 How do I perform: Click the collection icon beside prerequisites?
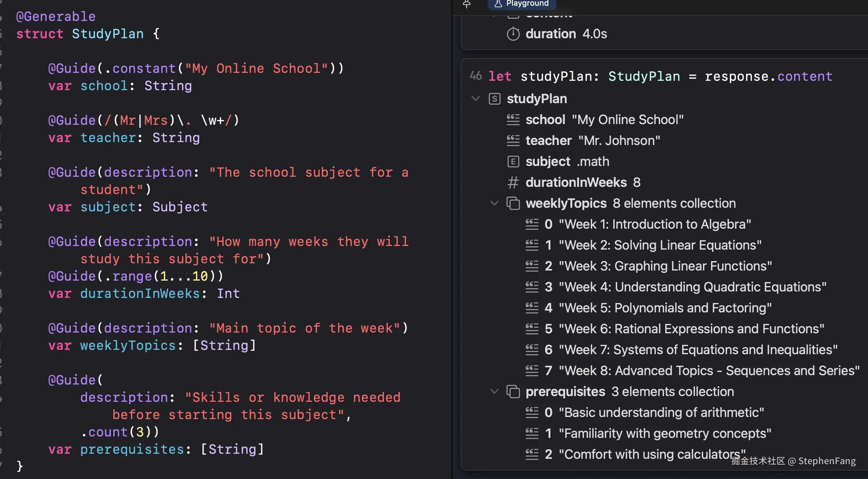click(513, 392)
